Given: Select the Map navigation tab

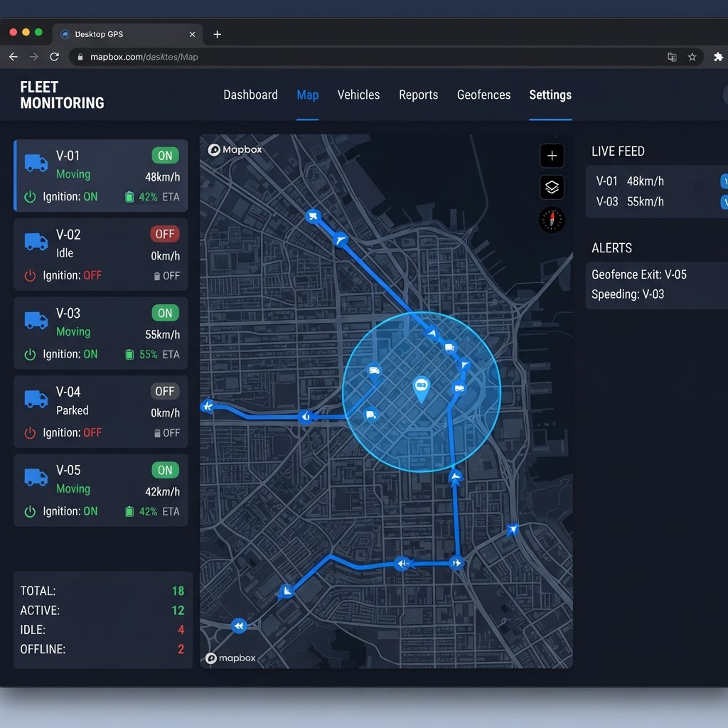Looking at the screenshot, I should pyautogui.click(x=307, y=95).
